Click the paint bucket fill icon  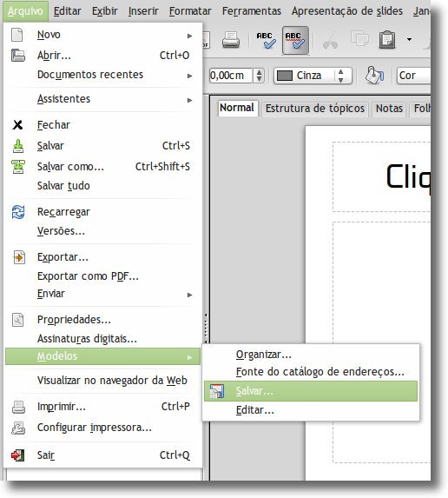[x=374, y=76]
